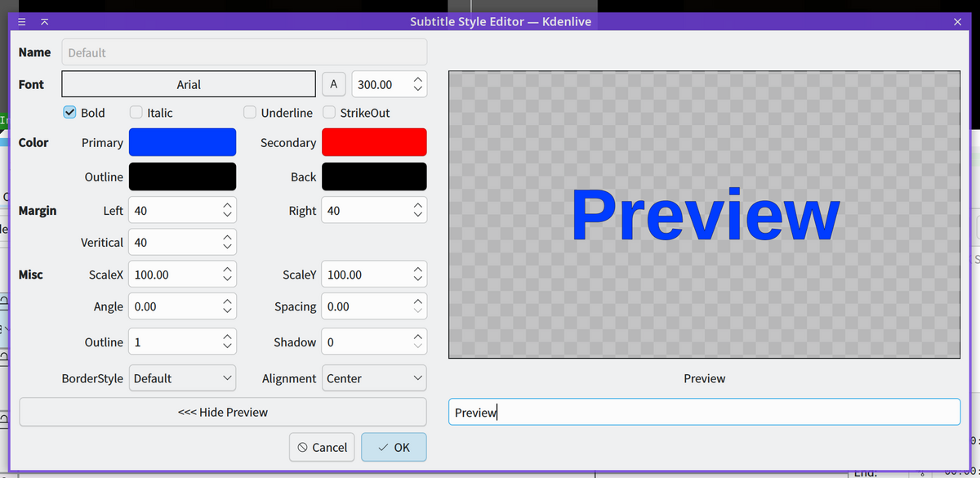The width and height of the screenshot is (980, 478).
Task: Enable the Italic checkbox
Action: (136, 113)
